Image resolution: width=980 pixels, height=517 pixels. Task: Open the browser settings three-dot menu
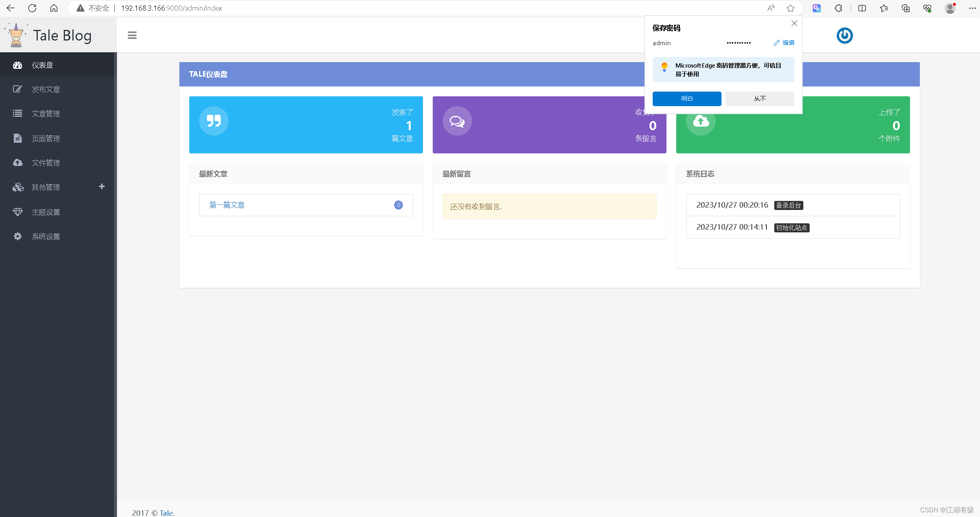click(972, 8)
